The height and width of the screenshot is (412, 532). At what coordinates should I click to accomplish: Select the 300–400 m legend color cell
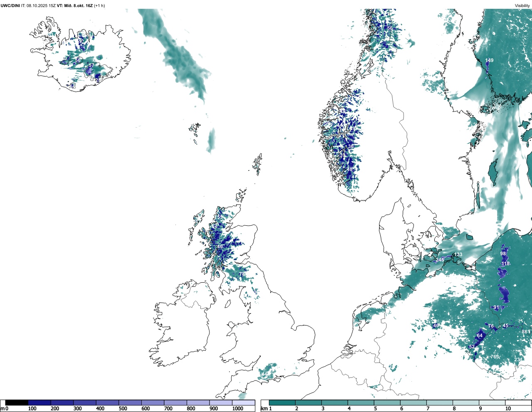85,402
